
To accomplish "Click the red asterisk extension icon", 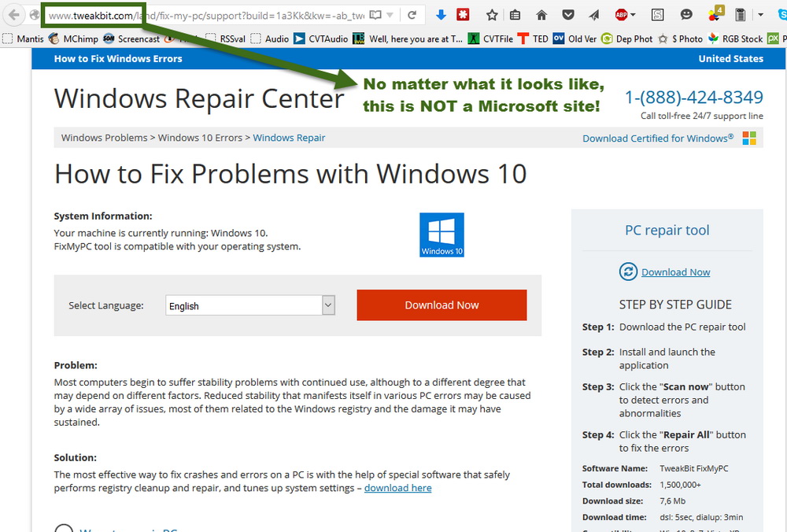I will (x=463, y=14).
